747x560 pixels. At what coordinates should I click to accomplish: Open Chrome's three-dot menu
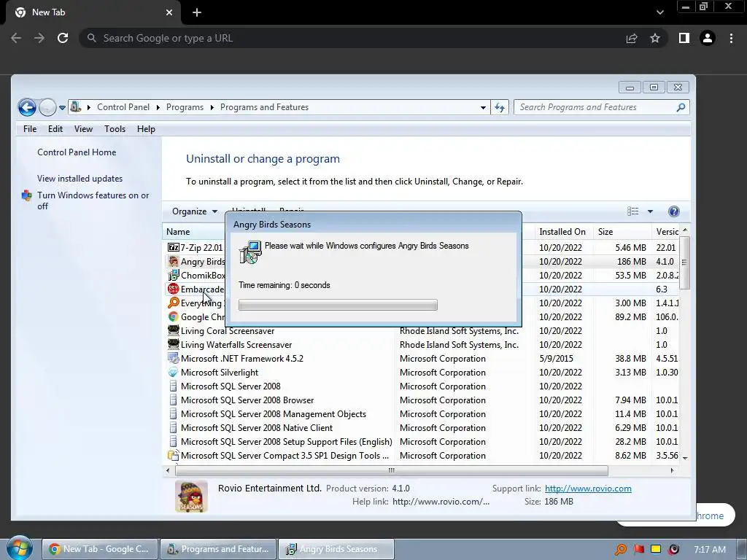pyautogui.click(x=731, y=38)
